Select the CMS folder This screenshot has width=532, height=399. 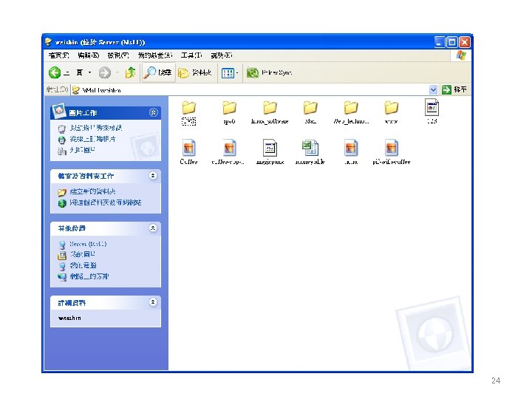[188, 112]
